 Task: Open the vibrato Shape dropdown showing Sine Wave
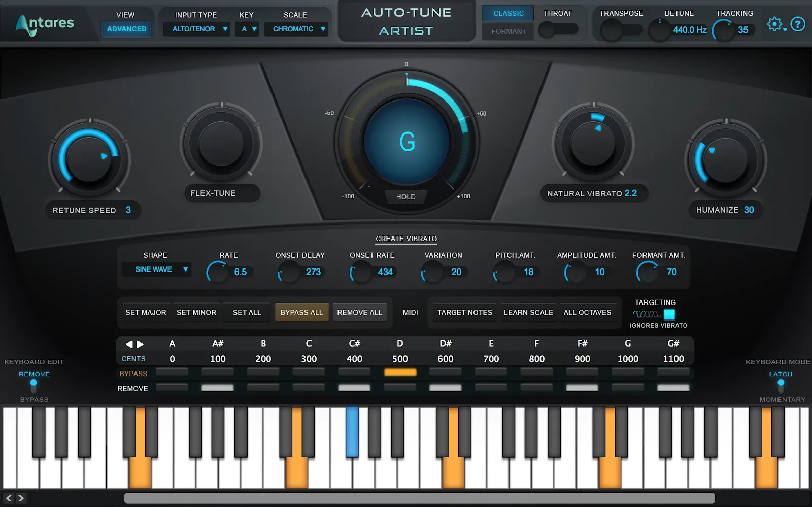tap(156, 269)
